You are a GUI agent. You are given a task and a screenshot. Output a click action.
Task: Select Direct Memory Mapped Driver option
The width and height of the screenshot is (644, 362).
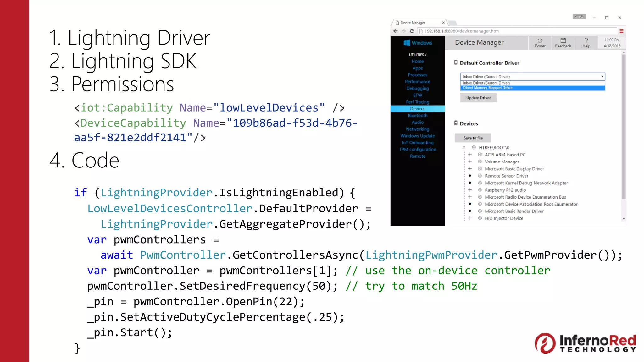coord(488,88)
